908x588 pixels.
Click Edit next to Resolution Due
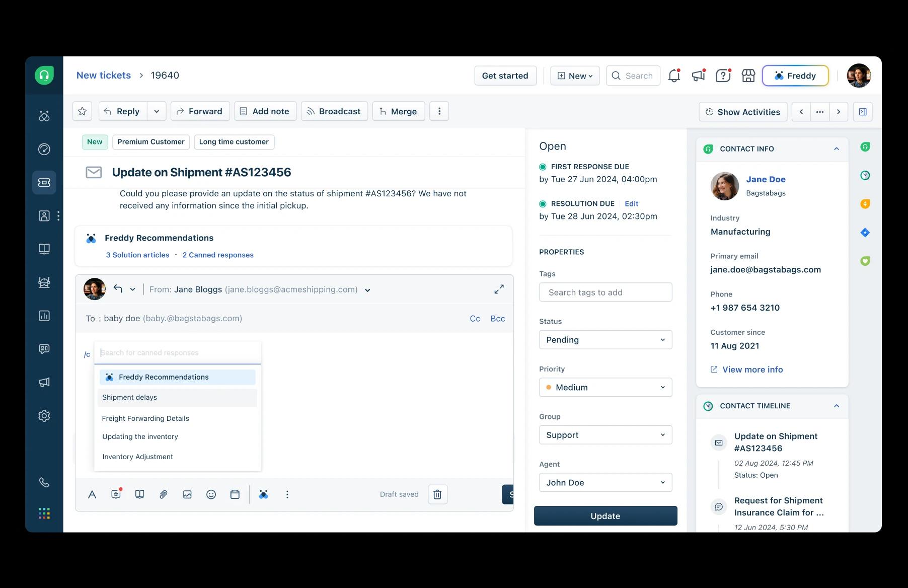coord(631,204)
